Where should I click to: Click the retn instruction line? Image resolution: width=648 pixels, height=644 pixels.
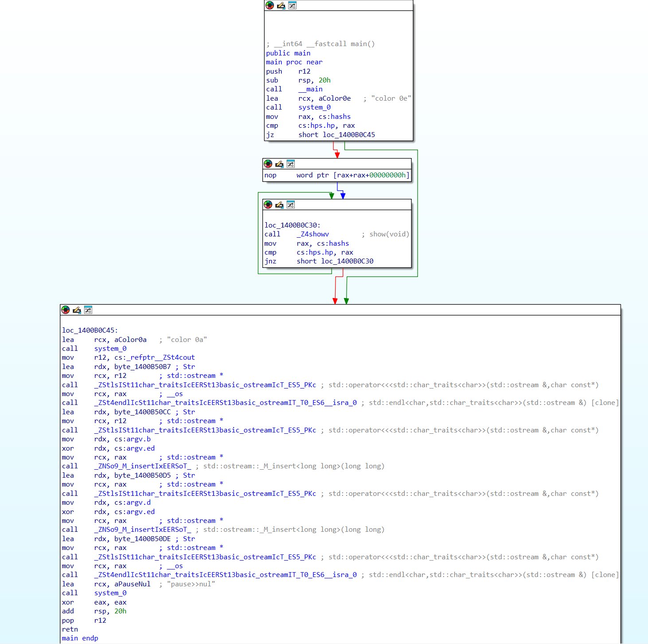point(70,629)
